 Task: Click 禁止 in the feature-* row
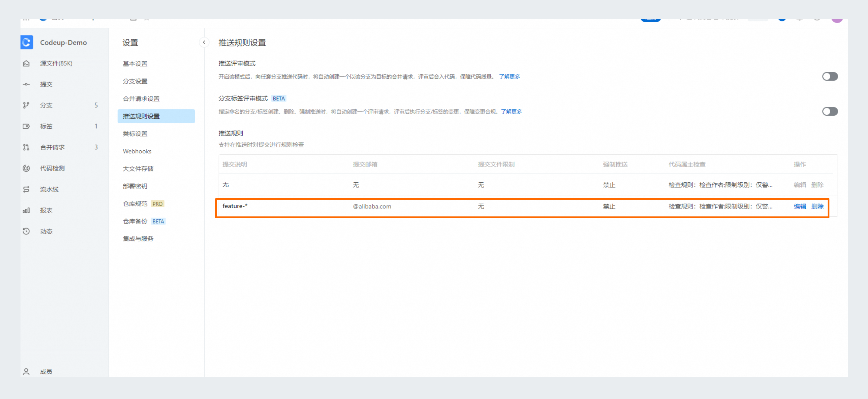tap(609, 206)
